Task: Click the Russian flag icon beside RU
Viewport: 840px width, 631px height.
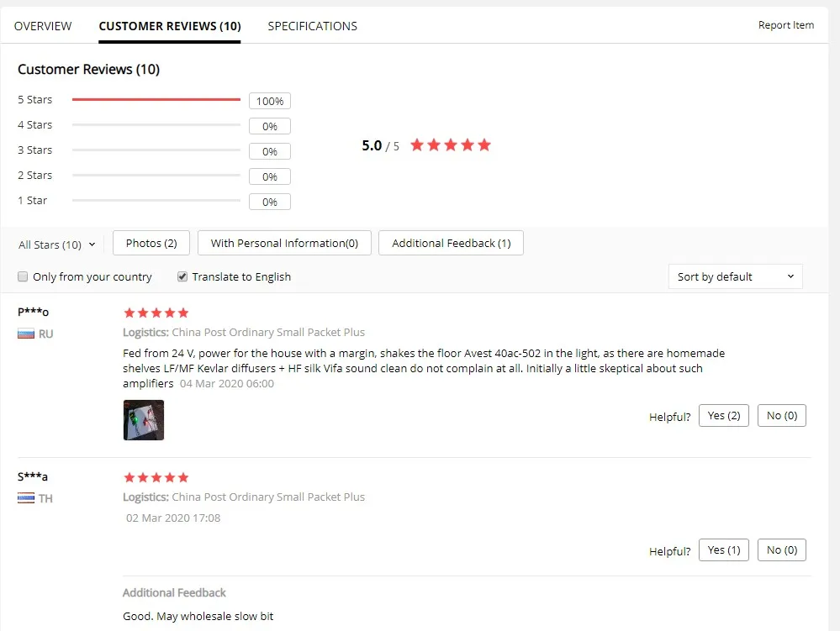Action: coord(26,334)
